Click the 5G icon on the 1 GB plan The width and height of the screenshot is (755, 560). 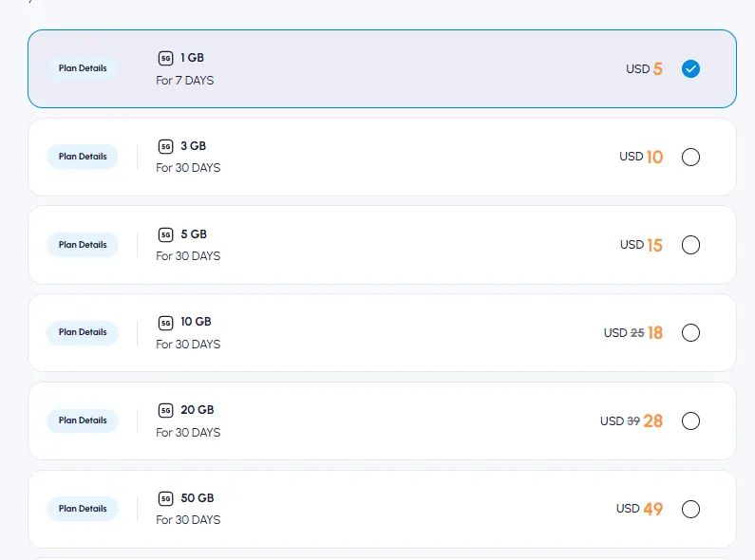(x=165, y=59)
